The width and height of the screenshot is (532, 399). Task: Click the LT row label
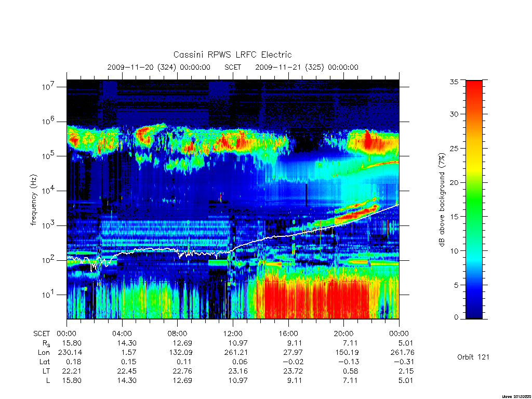[x=46, y=371]
